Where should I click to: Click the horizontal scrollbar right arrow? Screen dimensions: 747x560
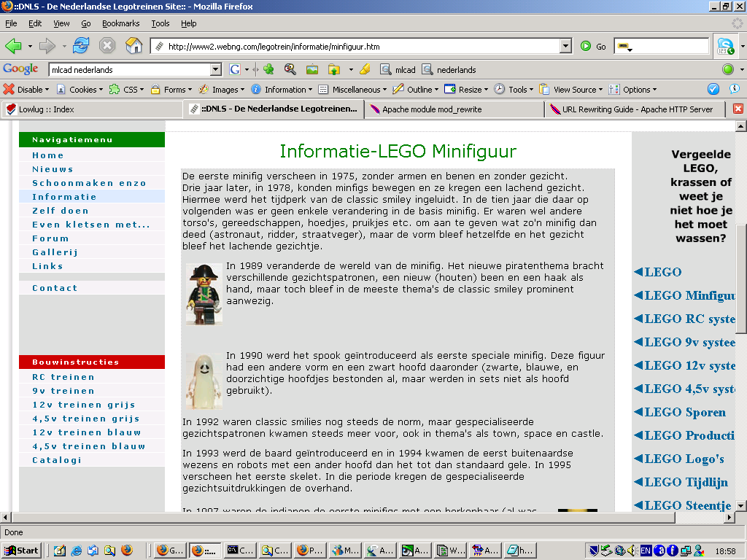pos(729,517)
